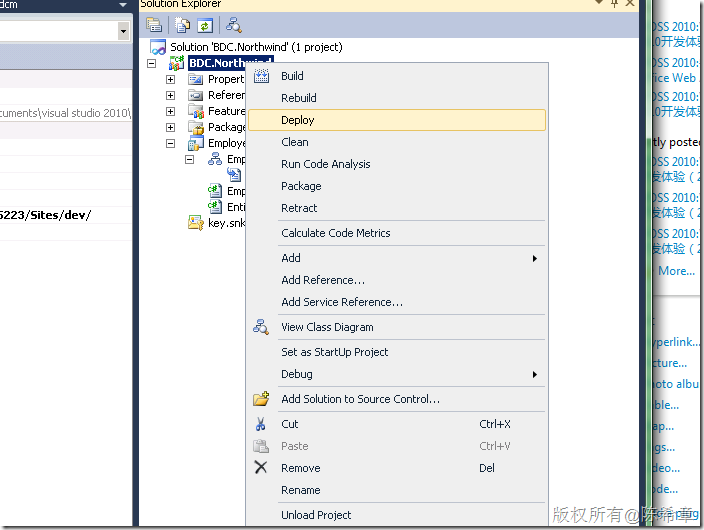Expand the Features tree node
The height and width of the screenshot is (530, 704).
(171, 111)
